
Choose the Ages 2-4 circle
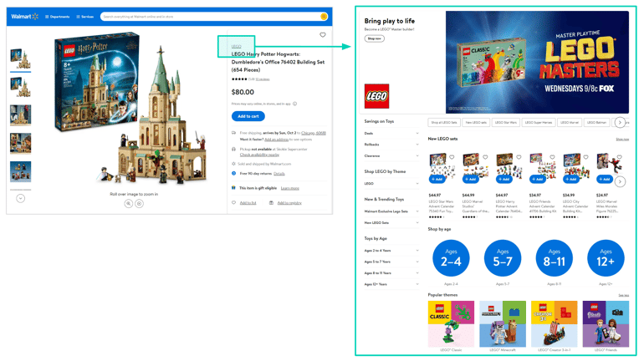(x=451, y=258)
